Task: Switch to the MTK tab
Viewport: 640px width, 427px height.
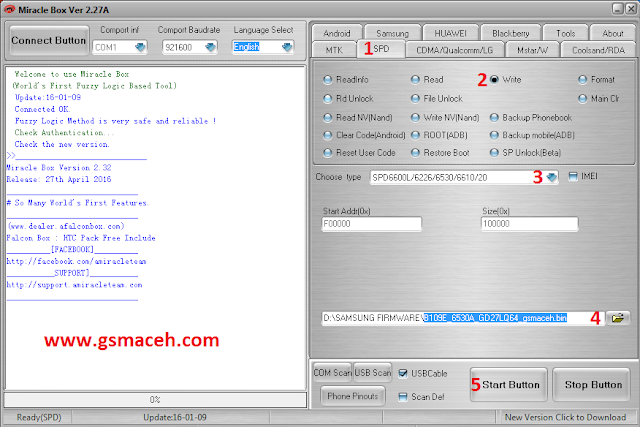Action: [x=334, y=50]
